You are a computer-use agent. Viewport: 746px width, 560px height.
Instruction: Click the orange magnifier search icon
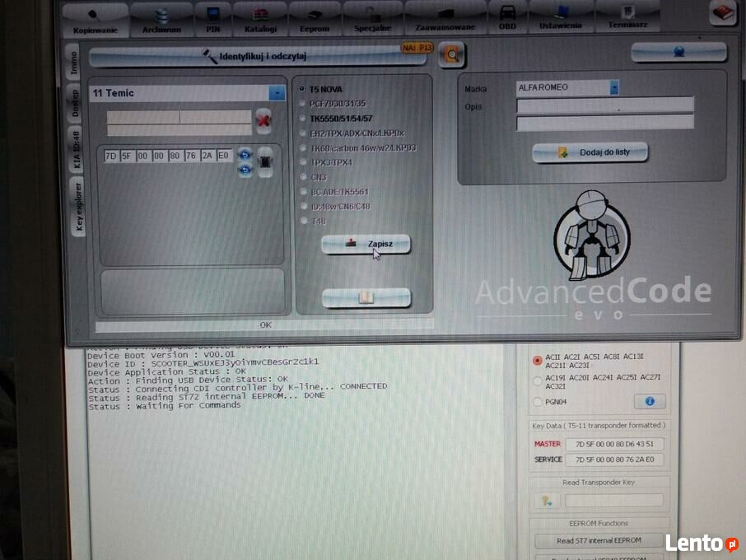click(x=452, y=55)
